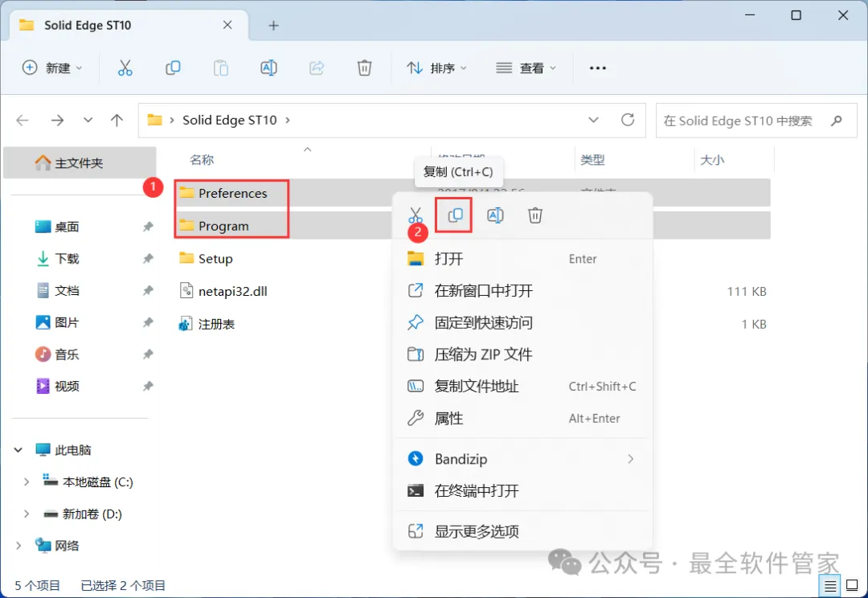Click the context menu Rename icon
Image resolution: width=868 pixels, height=598 pixels.
click(x=495, y=215)
